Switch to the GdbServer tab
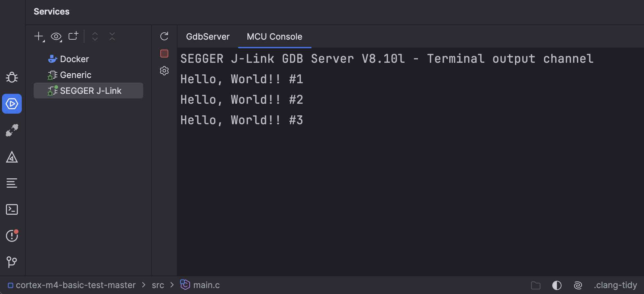This screenshot has width=644, height=294. [208, 36]
